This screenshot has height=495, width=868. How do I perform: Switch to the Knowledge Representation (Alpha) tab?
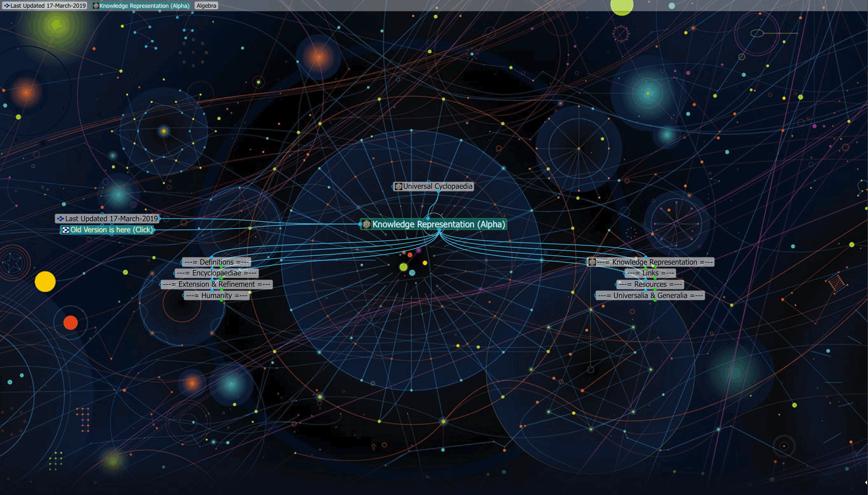click(141, 6)
